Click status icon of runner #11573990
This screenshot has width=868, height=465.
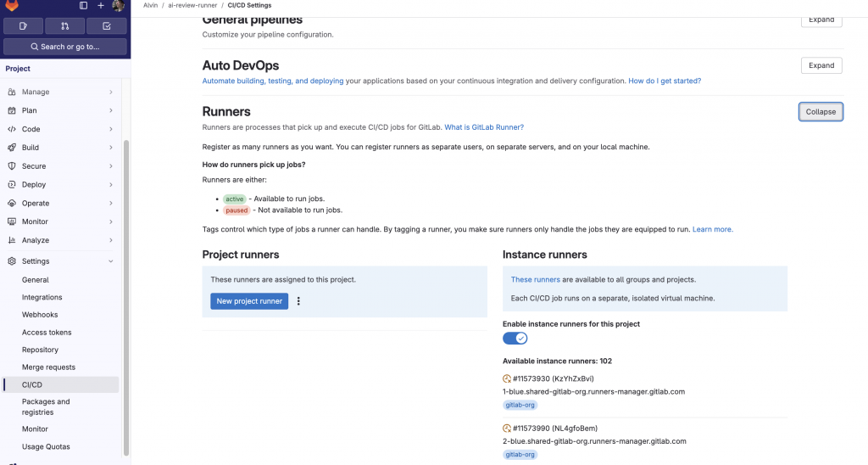507,429
